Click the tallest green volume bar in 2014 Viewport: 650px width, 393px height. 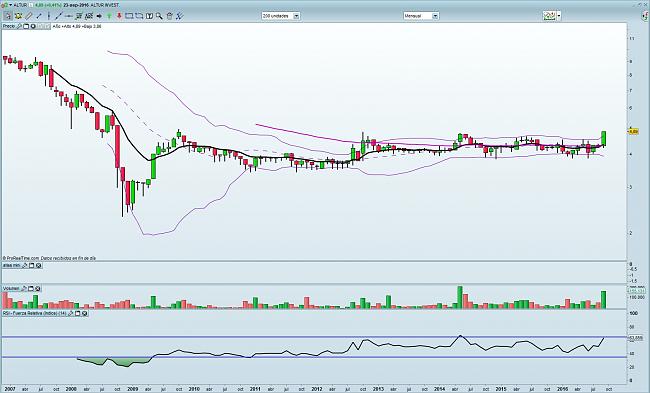(460, 297)
